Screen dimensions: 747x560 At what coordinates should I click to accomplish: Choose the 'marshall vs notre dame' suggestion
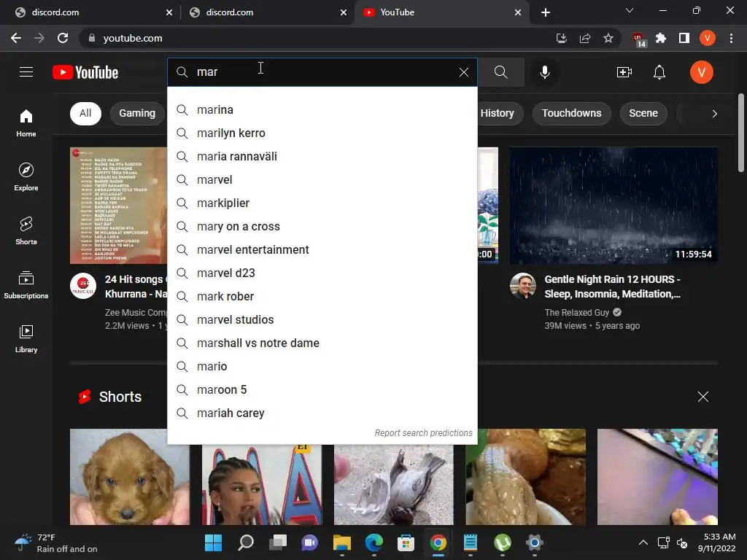tap(322, 343)
